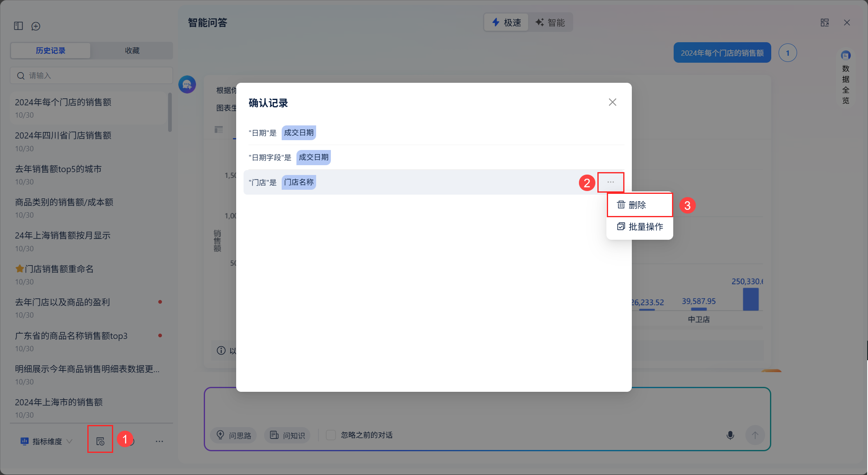Click the microphone voice input icon
868x475 pixels.
click(x=730, y=435)
